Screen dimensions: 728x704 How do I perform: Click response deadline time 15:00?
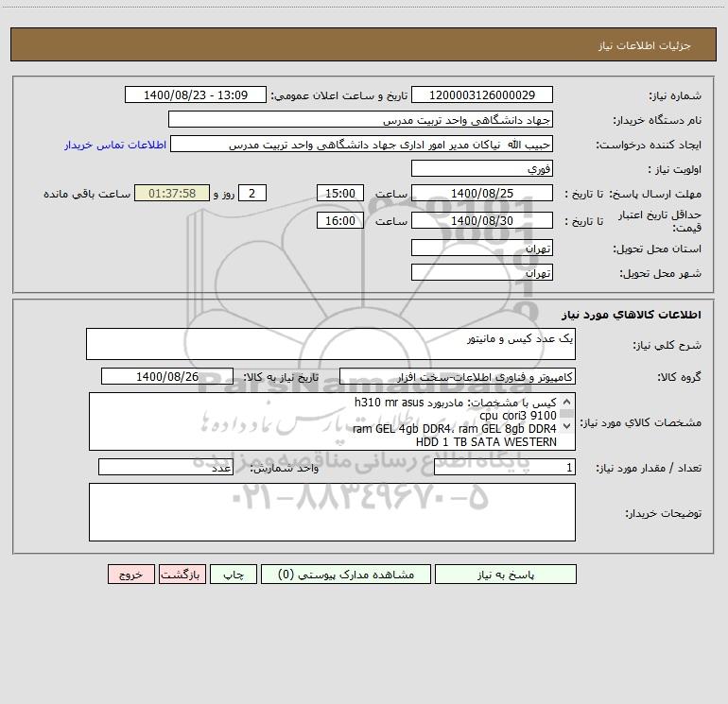[x=339, y=193]
